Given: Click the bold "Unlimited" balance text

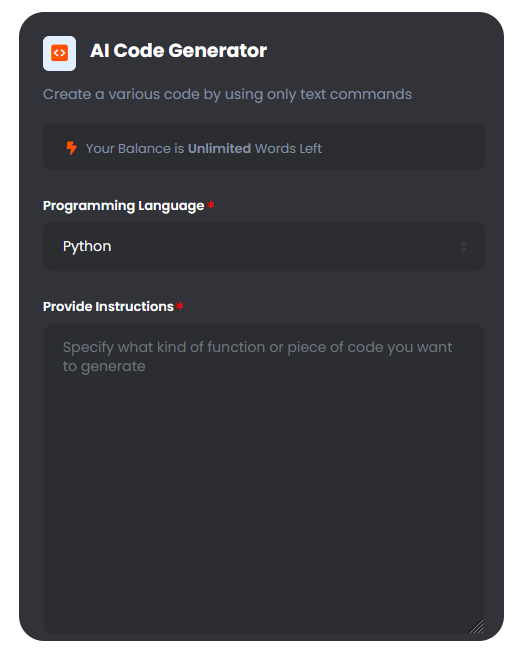Looking at the screenshot, I should click(x=219, y=148).
